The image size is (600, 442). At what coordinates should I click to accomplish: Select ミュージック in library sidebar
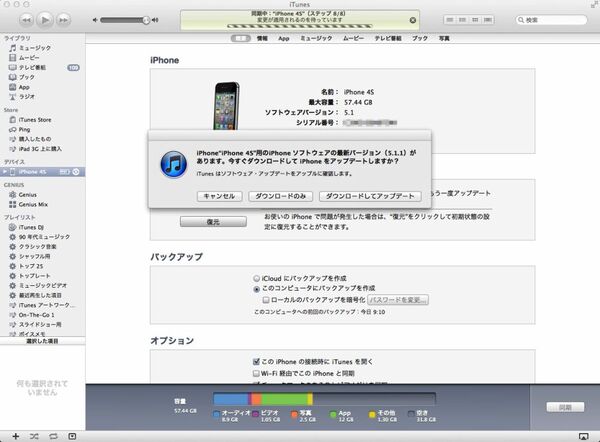[42, 48]
